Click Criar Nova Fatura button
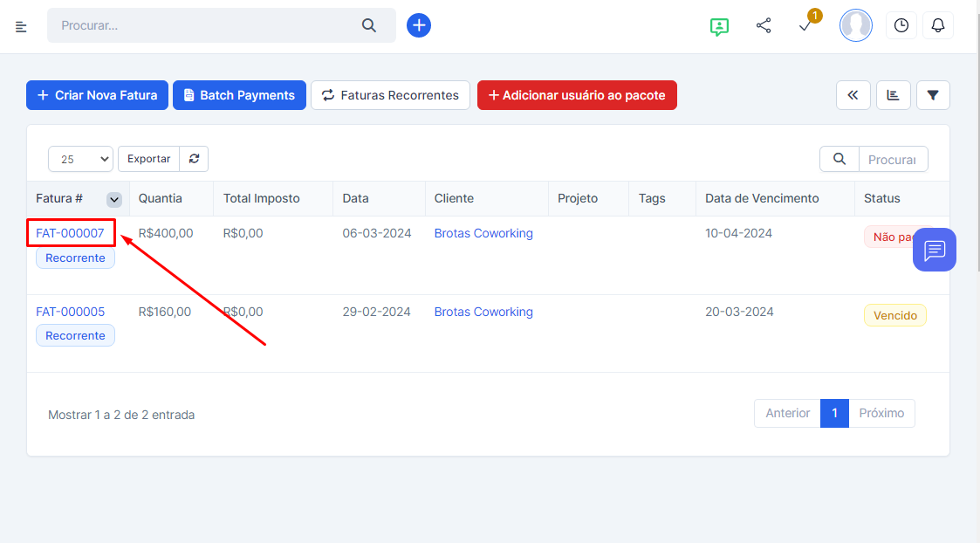 [97, 95]
